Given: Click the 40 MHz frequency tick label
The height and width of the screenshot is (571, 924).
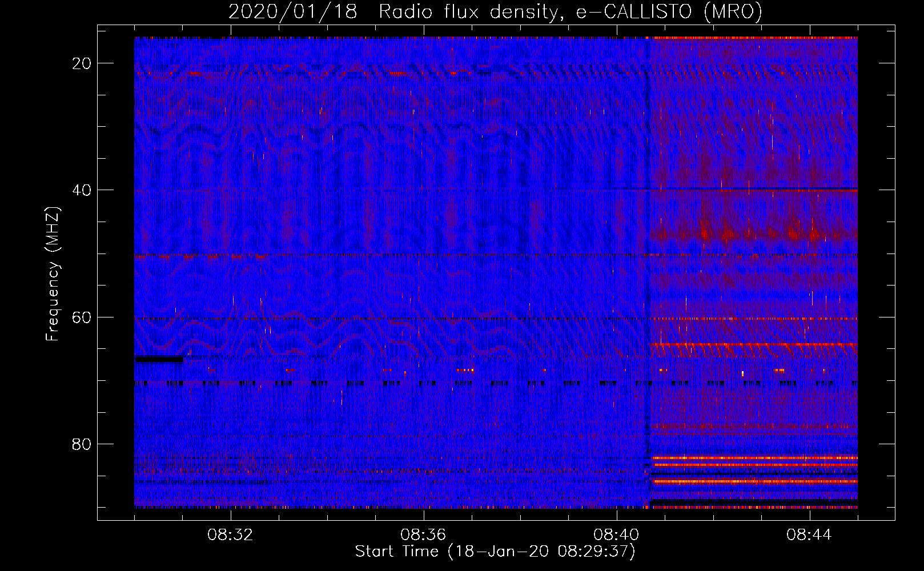Looking at the screenshot, I should point(82,190).
